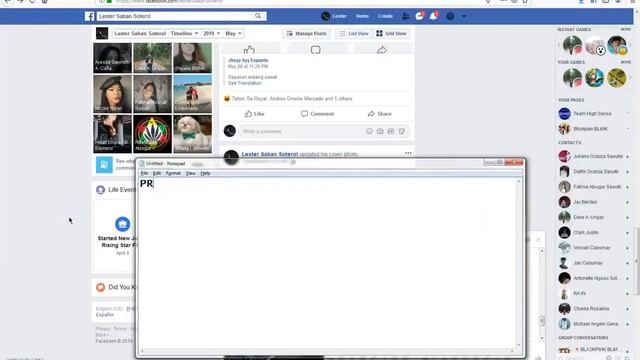The height and width of the screenshot is (360, 640).
Task: Click More next to Instant Games
Action: pyautogui.click(x=626, y=29)
